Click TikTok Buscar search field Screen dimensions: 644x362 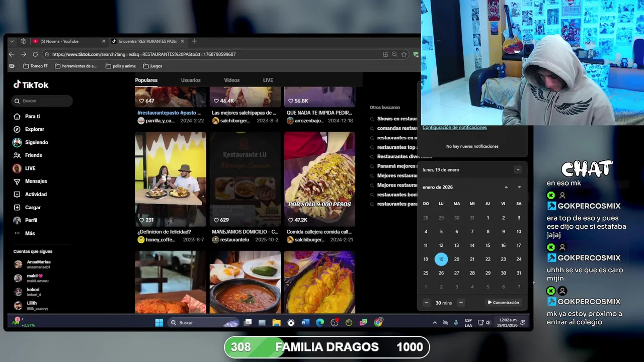(x=43, y=101)
